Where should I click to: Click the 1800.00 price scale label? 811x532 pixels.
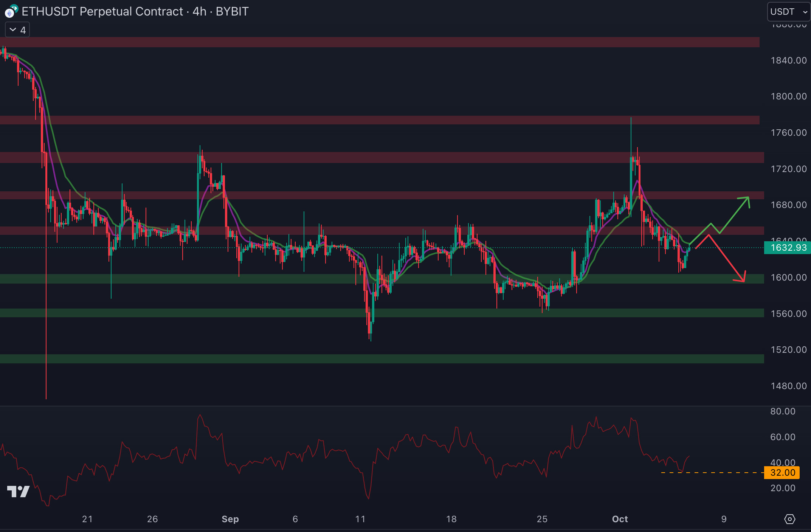click(788, 96)
